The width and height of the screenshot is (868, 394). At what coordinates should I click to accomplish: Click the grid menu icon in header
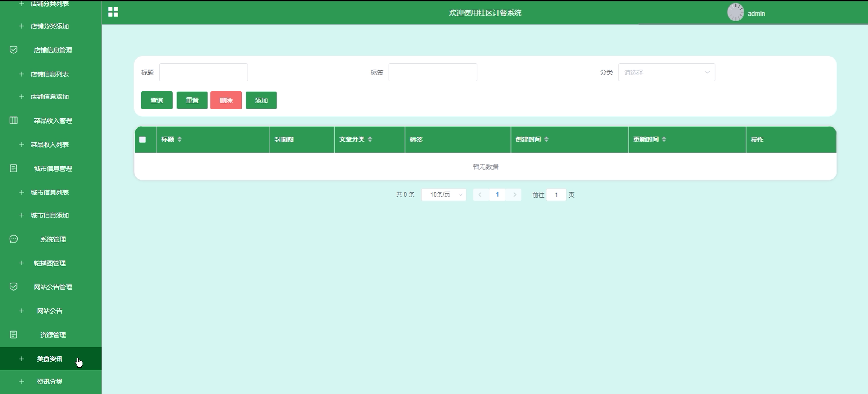pos(113,12)
